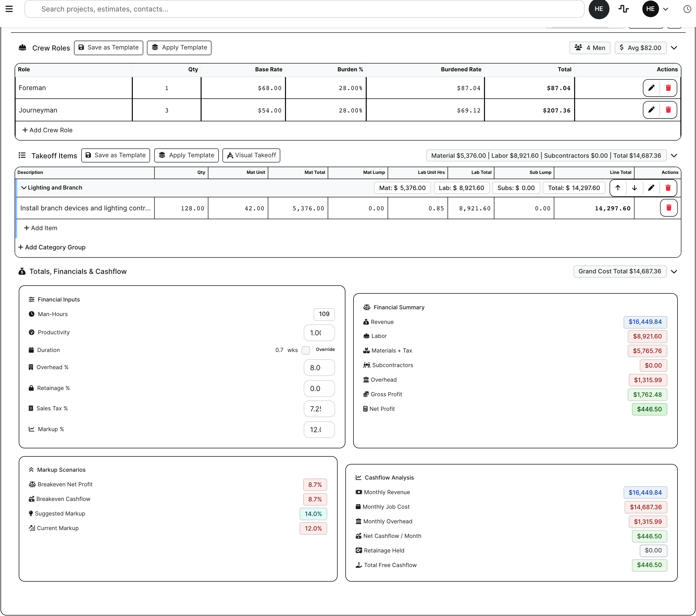Add a new category group
The image size is (696, 616).
tap(52, 247)
